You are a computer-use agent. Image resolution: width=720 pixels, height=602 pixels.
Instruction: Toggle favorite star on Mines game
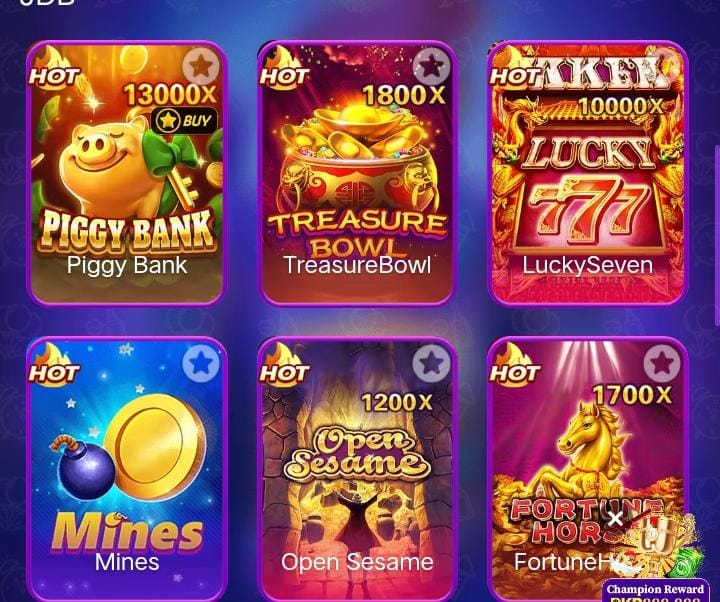point(201,363)
